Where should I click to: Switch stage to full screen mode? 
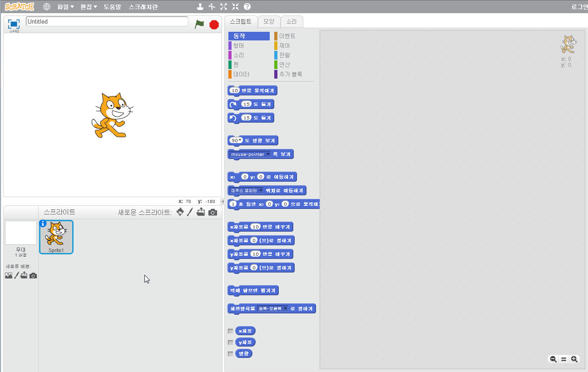point(14,24)
